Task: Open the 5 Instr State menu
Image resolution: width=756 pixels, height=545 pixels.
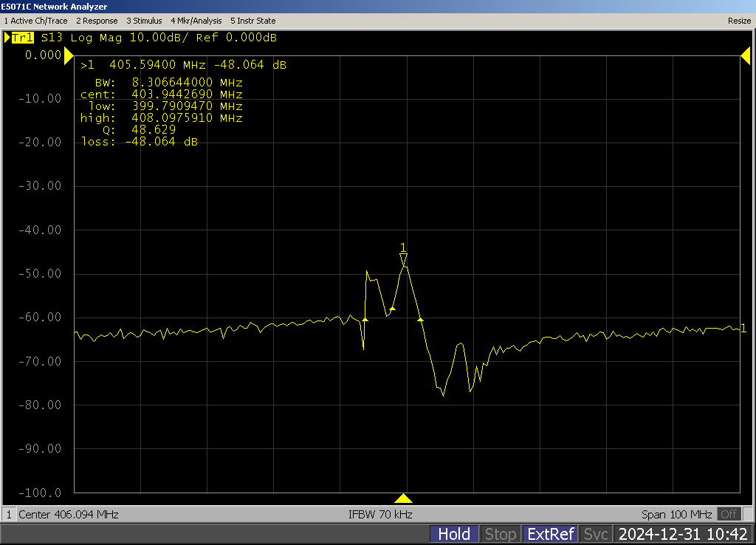Action: click(252, 21)
